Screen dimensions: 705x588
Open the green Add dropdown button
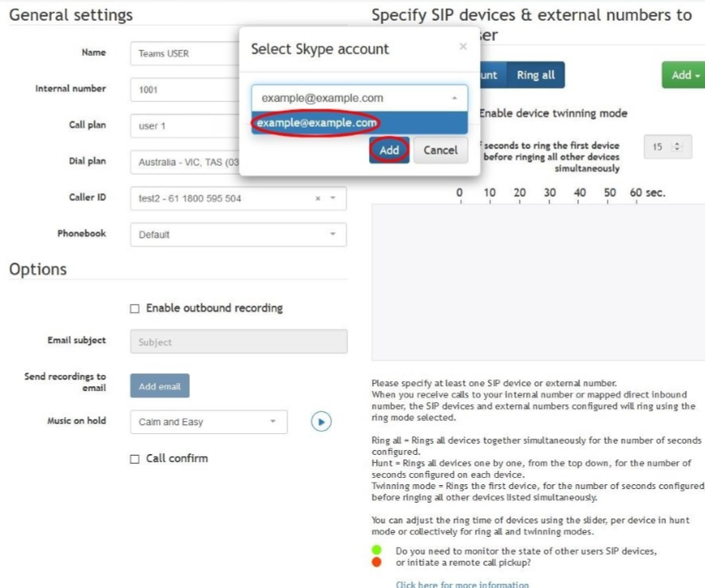point(684,75)
